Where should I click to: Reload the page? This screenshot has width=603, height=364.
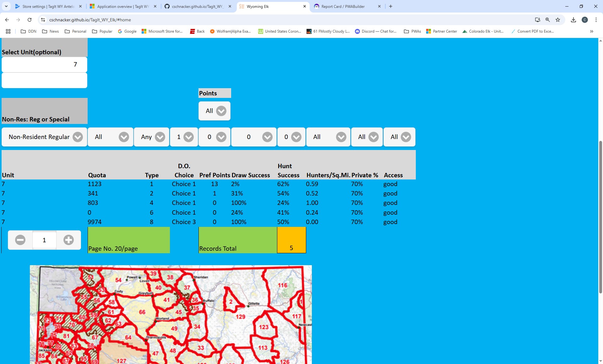click(30, 20)
